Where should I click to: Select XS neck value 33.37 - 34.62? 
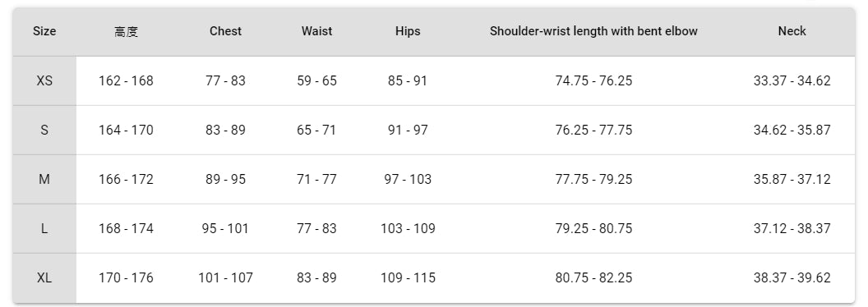click(x=792, y=80)
